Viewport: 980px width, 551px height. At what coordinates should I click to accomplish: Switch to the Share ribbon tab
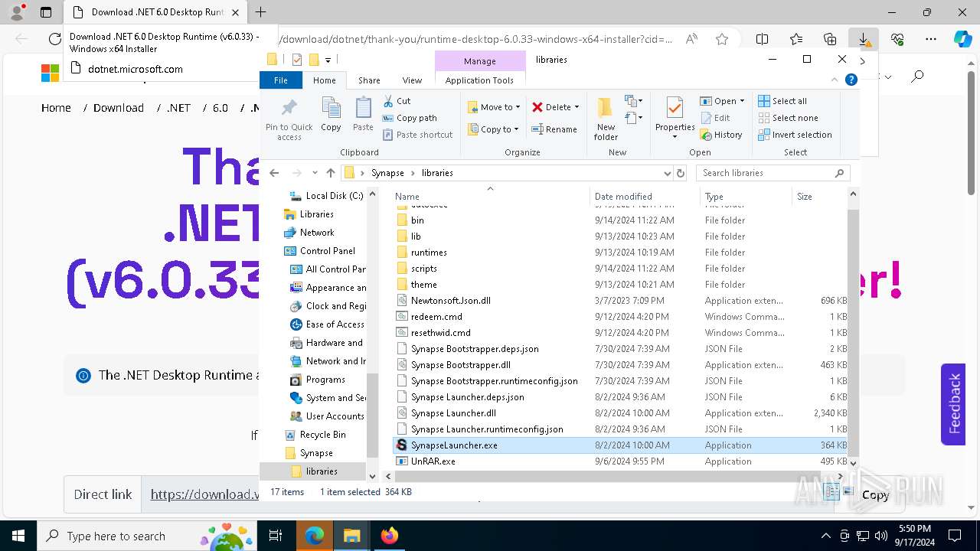369,80
